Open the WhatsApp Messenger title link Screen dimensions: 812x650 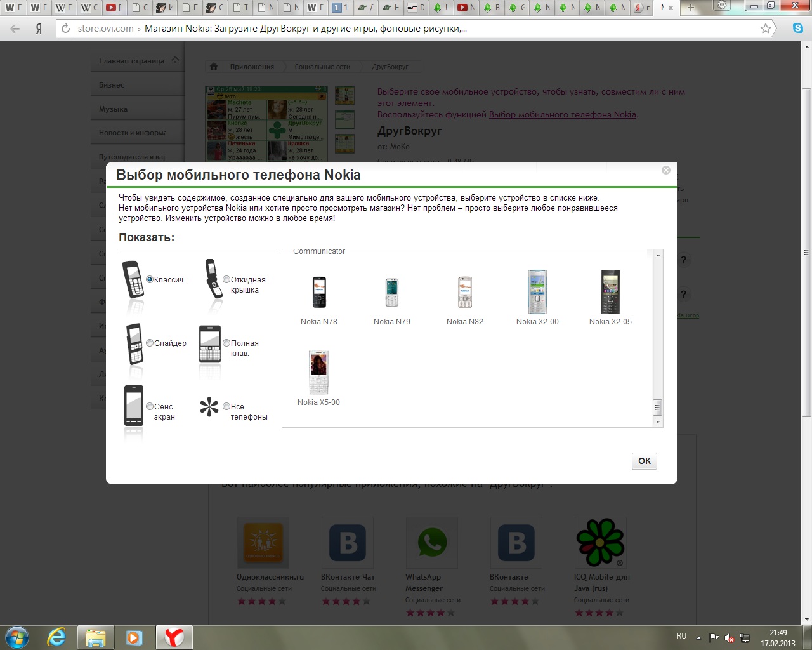(x=424, y=583)
